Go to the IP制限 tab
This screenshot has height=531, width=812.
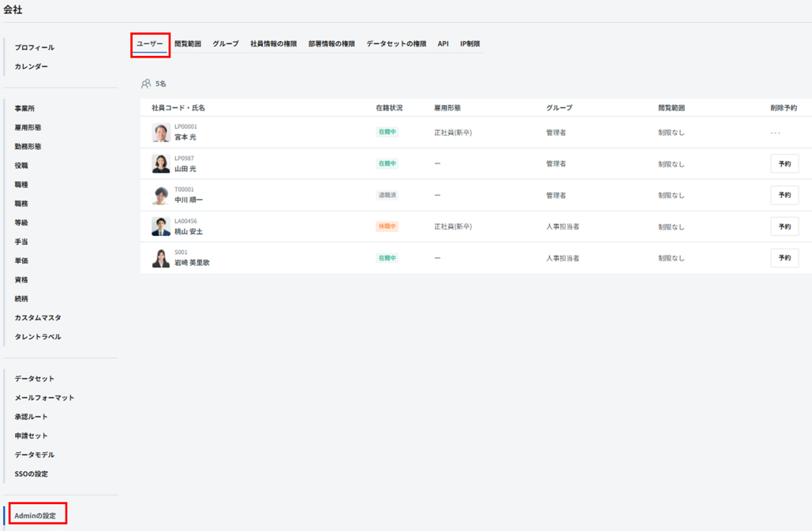470,44
